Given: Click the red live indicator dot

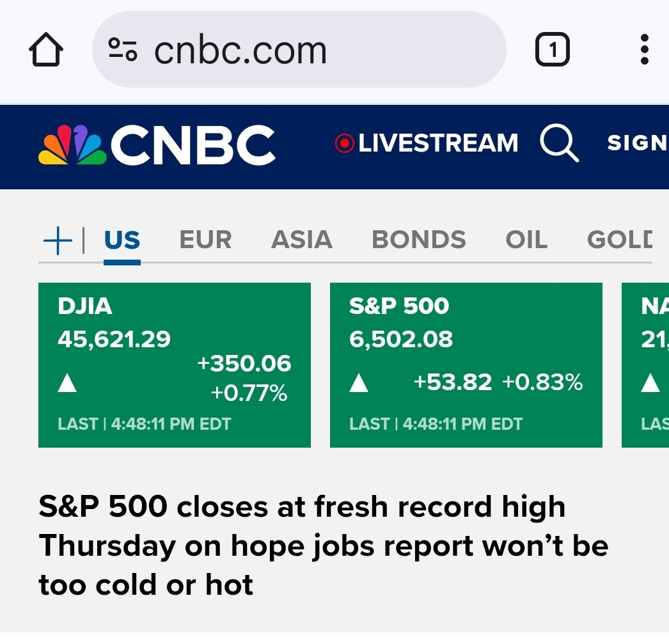Looking at the screenshot, I should pyautogui.click(x=345, y=143).
